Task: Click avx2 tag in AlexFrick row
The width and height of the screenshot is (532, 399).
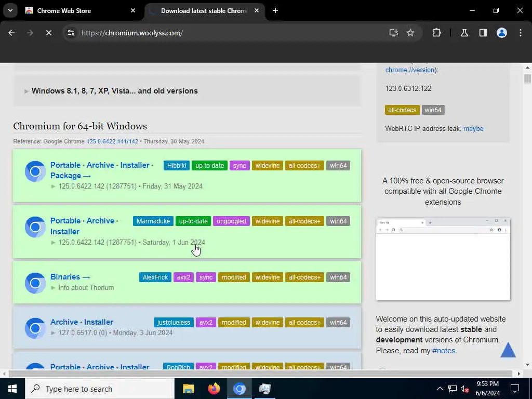Action: [183, 277]
